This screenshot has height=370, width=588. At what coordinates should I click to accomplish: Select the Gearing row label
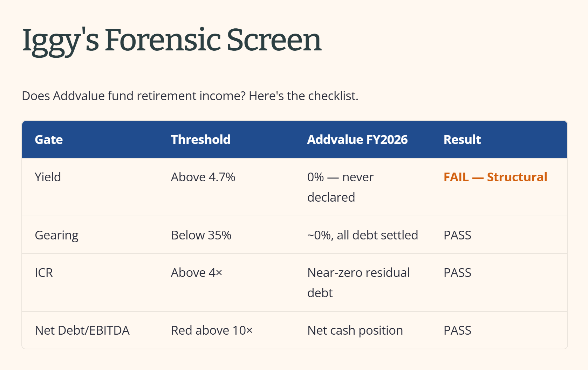pyautogui.click(x=57, y=235)
